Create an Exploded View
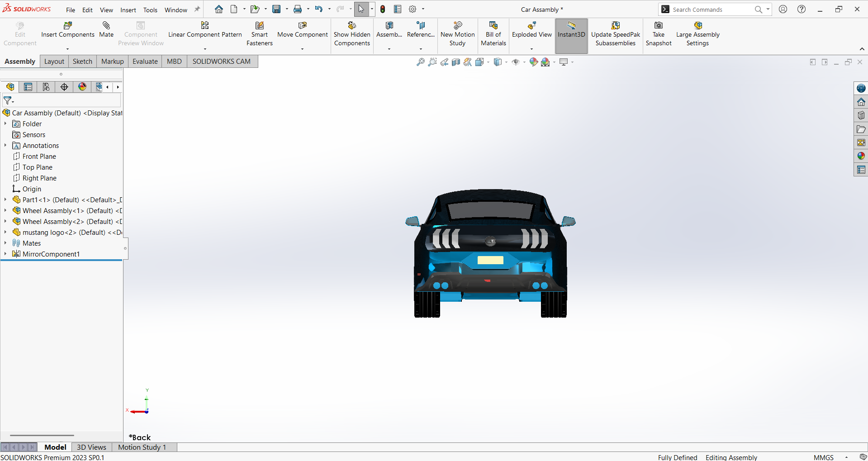Screen dimensions: 868x461 (x=531, y=30)
